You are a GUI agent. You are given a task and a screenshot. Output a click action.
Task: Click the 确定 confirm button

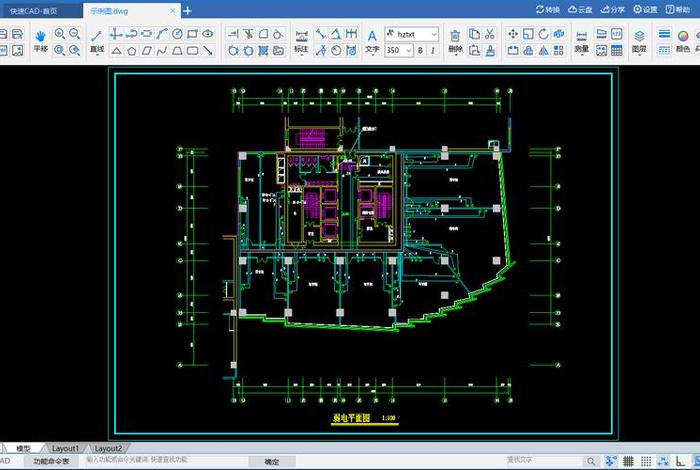tap(271, 461)
